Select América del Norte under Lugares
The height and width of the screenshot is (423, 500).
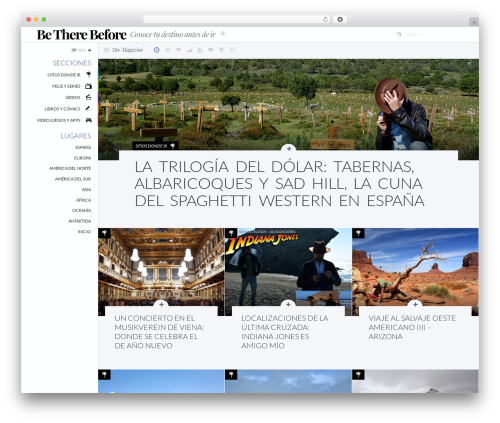pos(70,168)
